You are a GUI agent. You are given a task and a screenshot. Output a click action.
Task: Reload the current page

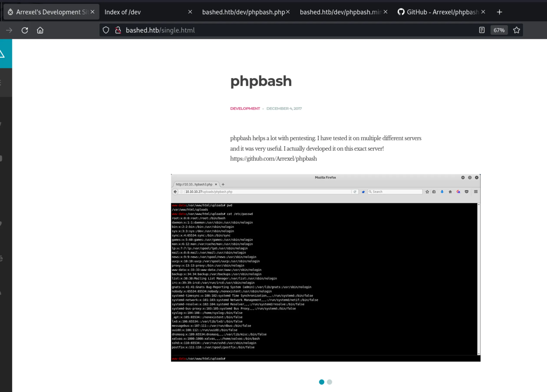tap(25, 30)
